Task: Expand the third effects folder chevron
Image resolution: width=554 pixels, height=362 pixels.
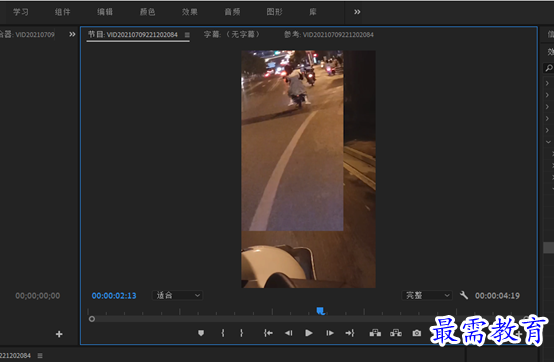Action: pyautogui.click(x=547, y=107)
